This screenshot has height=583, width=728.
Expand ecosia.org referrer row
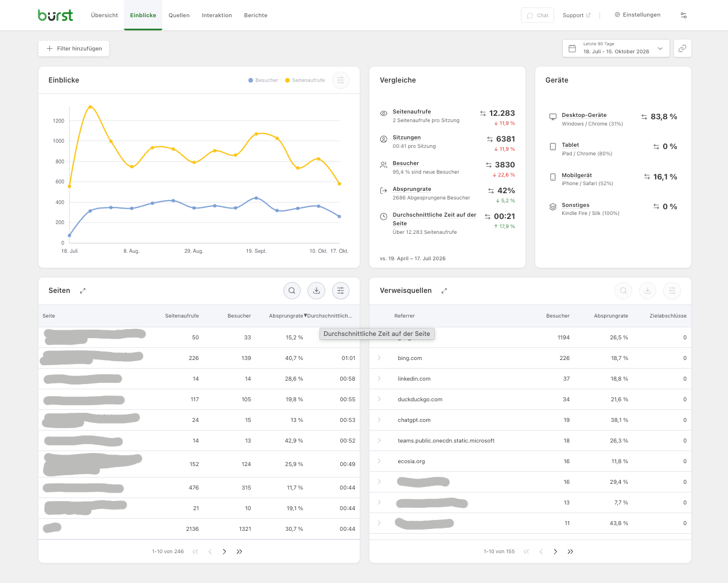tap(379, 461)
